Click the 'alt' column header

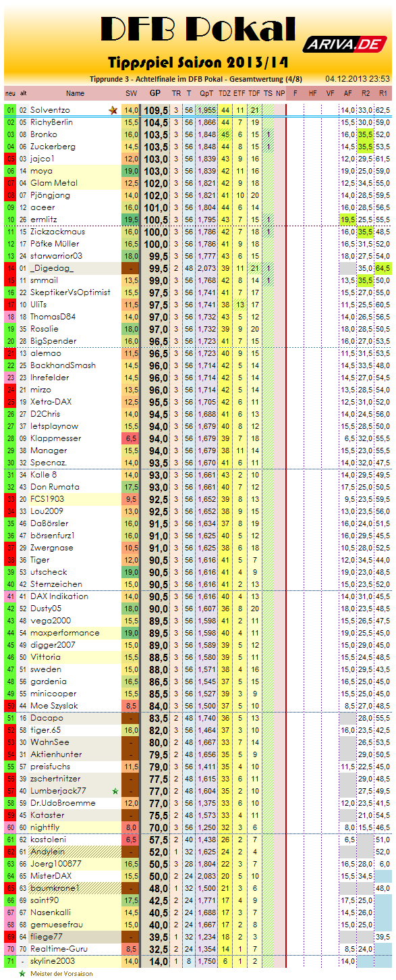point(24,93)
